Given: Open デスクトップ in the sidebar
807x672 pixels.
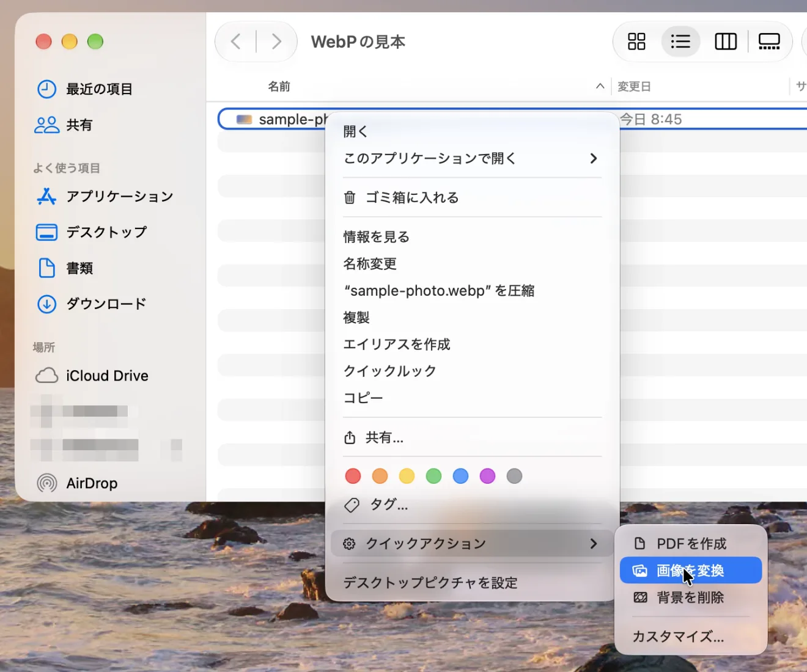Looking at the screenshot, I should pyautogui.click(x=92, y=232).
